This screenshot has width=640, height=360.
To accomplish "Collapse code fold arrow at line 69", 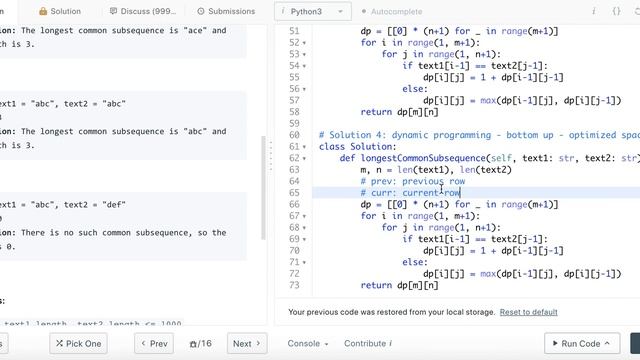I will [304, 239].
